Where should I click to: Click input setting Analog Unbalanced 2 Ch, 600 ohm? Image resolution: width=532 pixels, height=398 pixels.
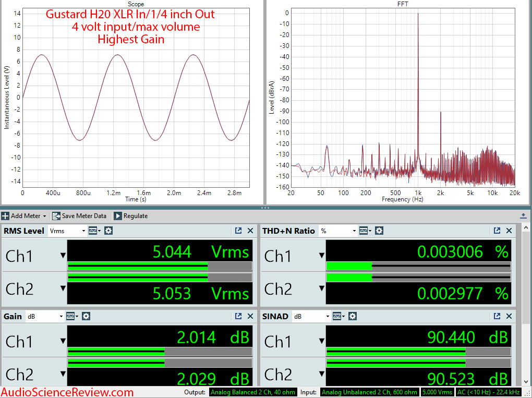(x=369, y=392)
